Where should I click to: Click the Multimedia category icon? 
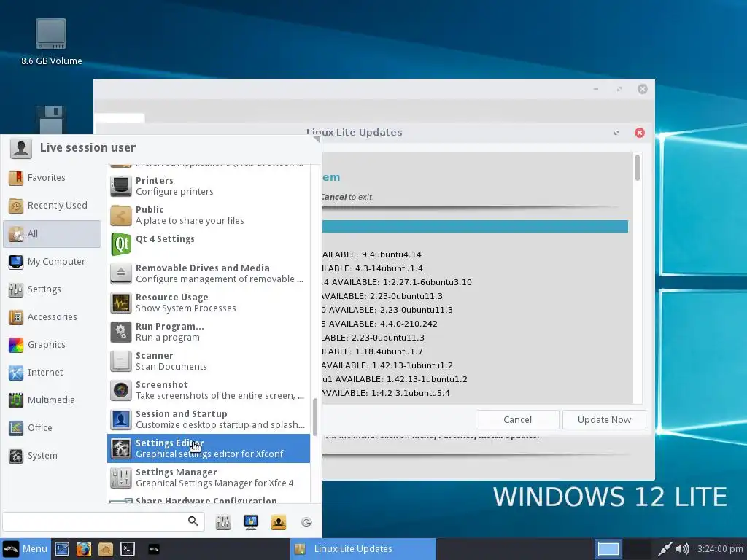pos(16,400)
